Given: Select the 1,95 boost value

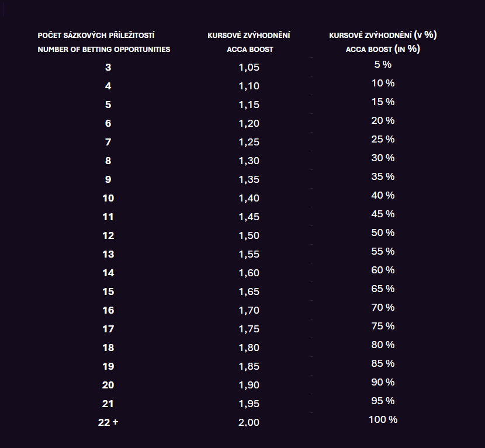Looking at the screenshot, I should pos(249,404).
